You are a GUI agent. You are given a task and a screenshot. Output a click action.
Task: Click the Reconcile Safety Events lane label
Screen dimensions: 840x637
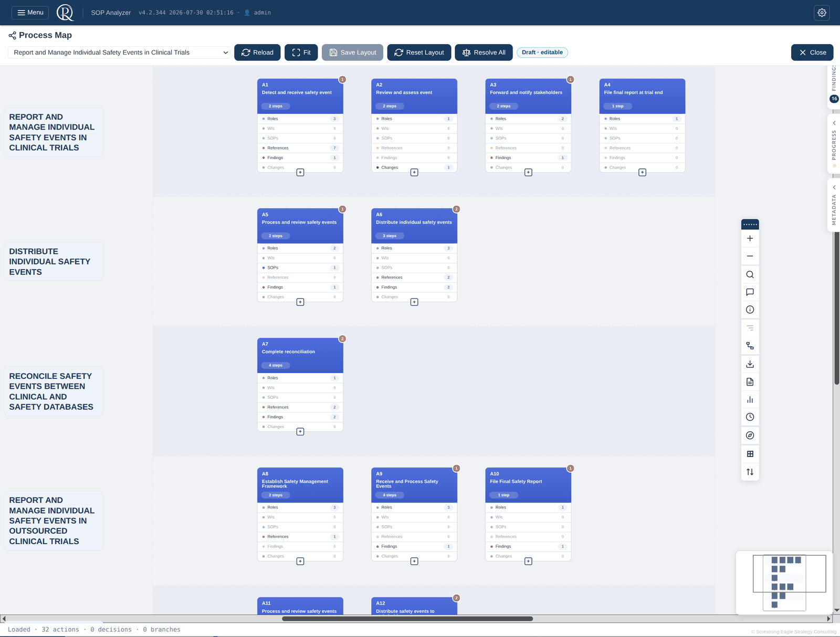click(x=54, y=391)
